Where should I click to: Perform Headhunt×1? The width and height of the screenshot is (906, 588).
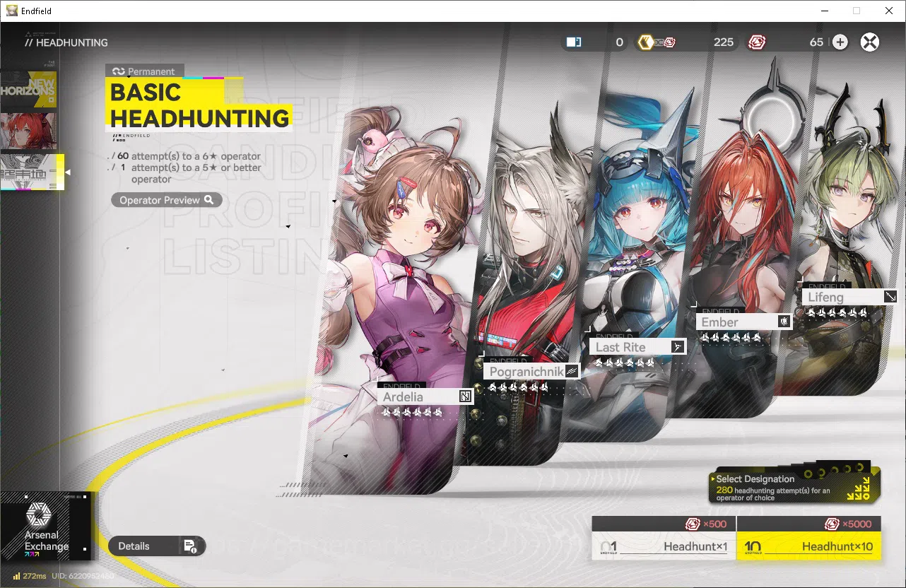(664, 539)
